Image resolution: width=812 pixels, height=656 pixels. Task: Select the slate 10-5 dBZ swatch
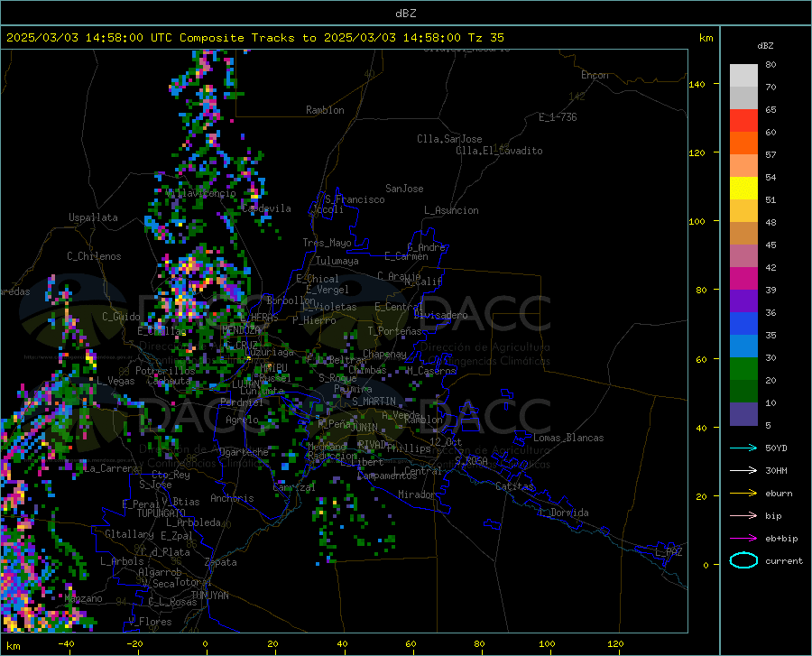pos(743,414)
